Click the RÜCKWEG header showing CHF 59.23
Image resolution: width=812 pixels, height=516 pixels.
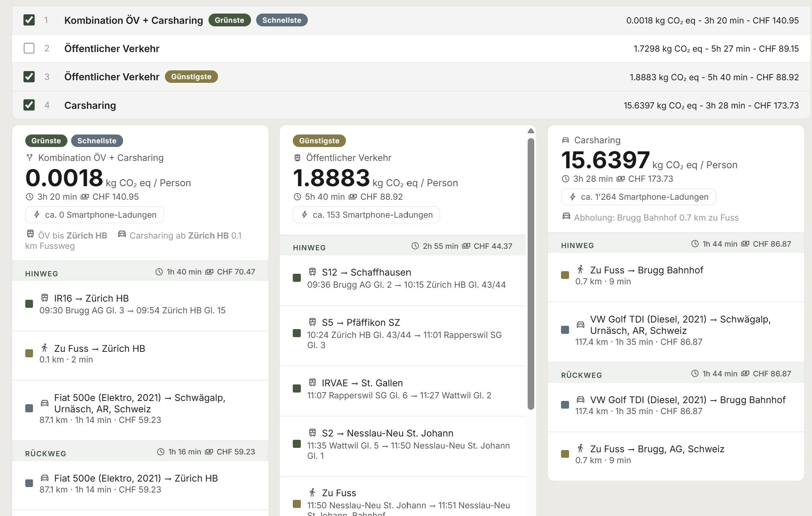[140, 451]
